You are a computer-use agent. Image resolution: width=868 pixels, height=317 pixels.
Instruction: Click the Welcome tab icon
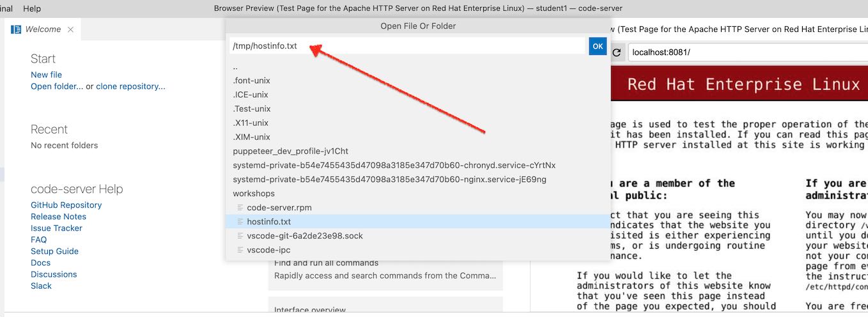[17, 29]
